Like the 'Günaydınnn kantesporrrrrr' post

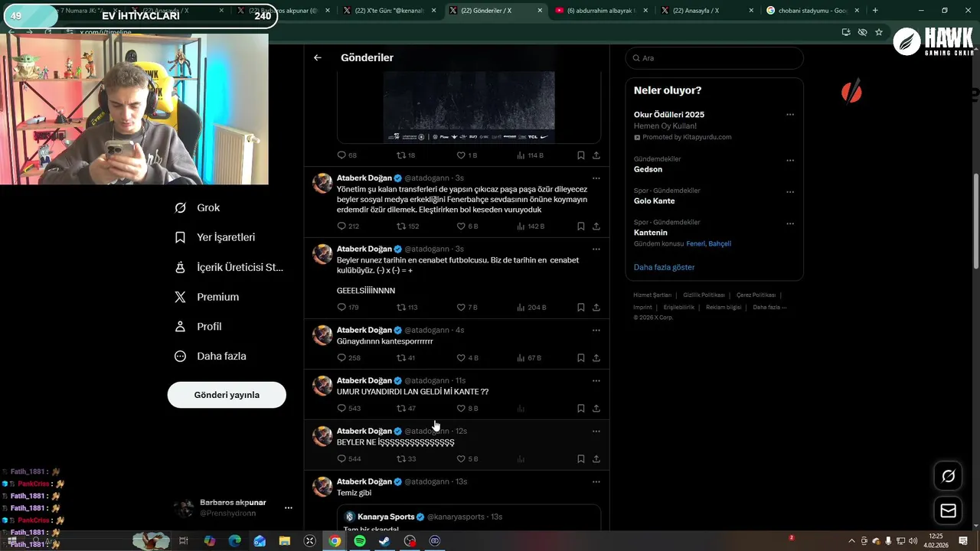[x=461, y=357]
